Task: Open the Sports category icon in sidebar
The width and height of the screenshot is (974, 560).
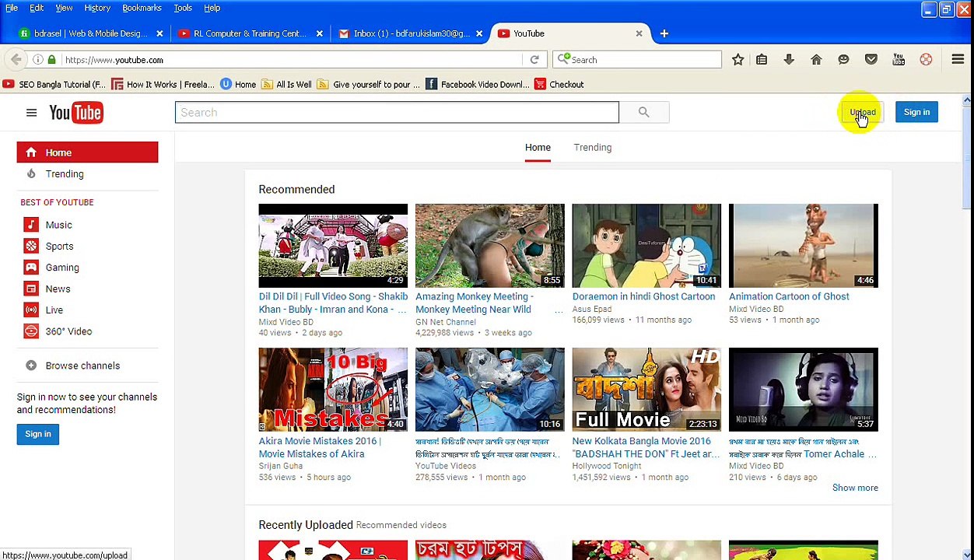Action: (31, 246)
